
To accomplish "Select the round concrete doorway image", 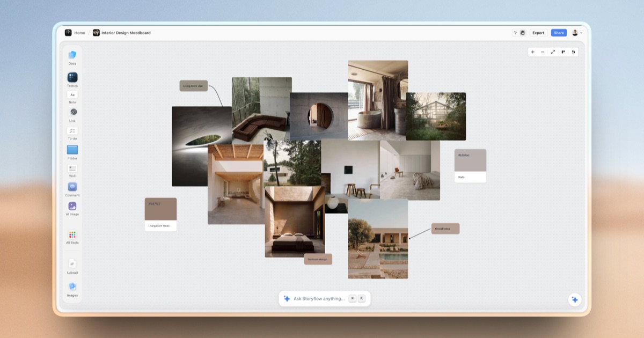I will [x=319, y=116].
